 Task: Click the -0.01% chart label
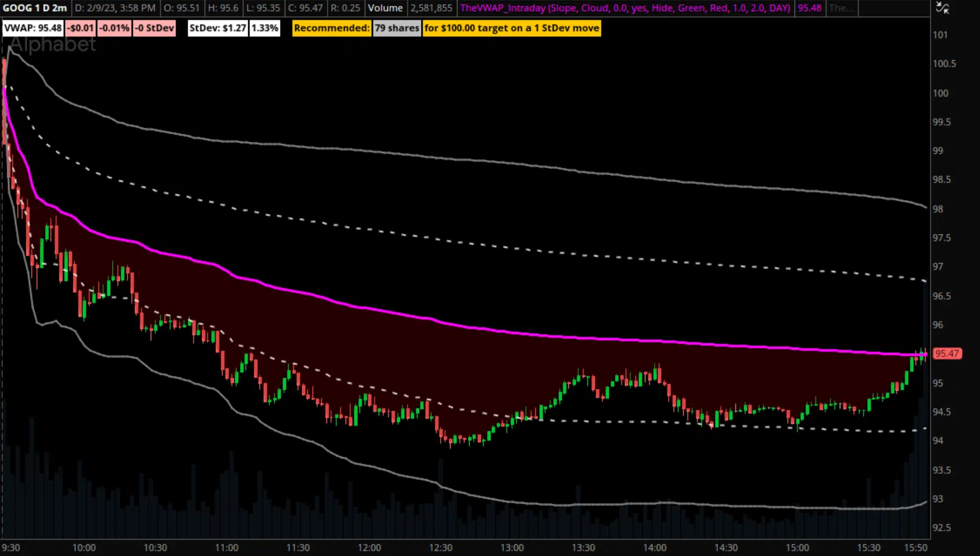tap(114, 28)
